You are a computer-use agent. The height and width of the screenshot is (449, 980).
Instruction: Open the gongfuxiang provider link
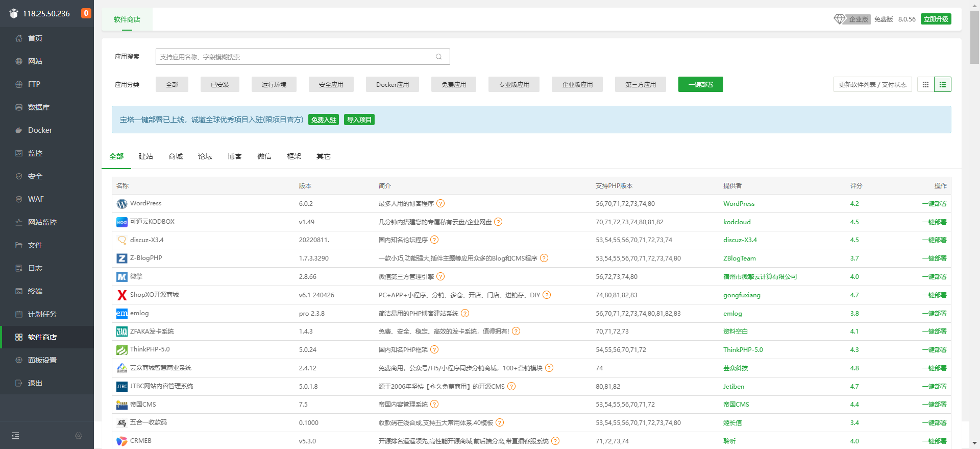coord(742,295)
